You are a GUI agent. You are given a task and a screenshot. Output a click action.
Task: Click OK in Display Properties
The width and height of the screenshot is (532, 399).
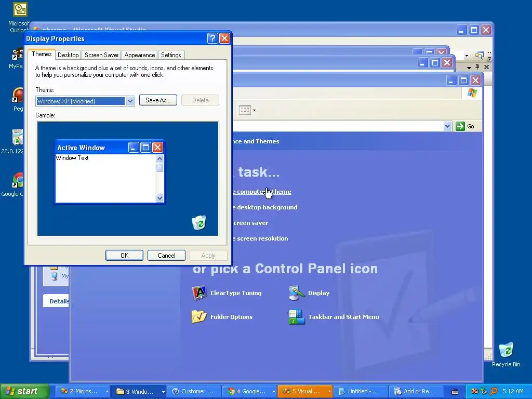click(x=125, y=256)
